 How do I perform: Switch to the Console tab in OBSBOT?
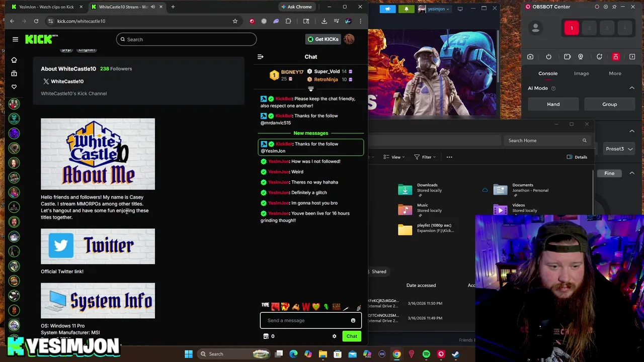pos(548,73)
